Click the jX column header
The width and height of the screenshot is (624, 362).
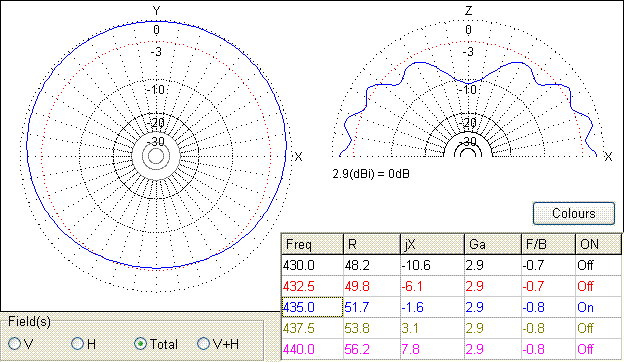tap(432, 244)
